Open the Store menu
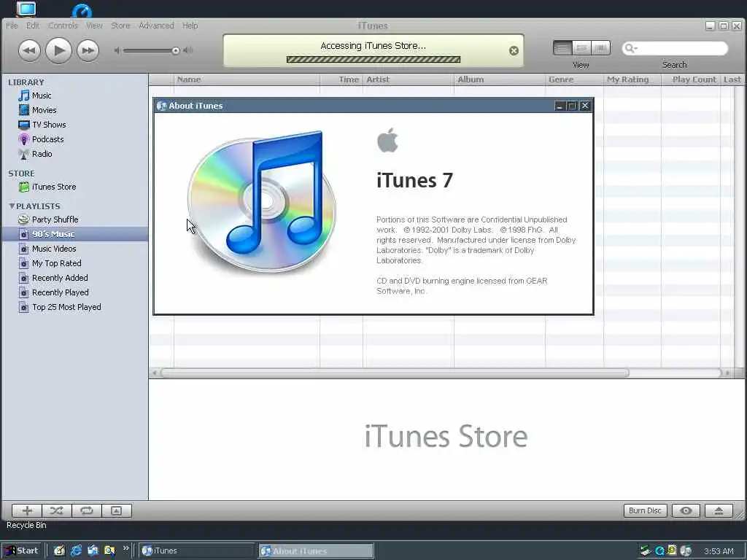 120,26
